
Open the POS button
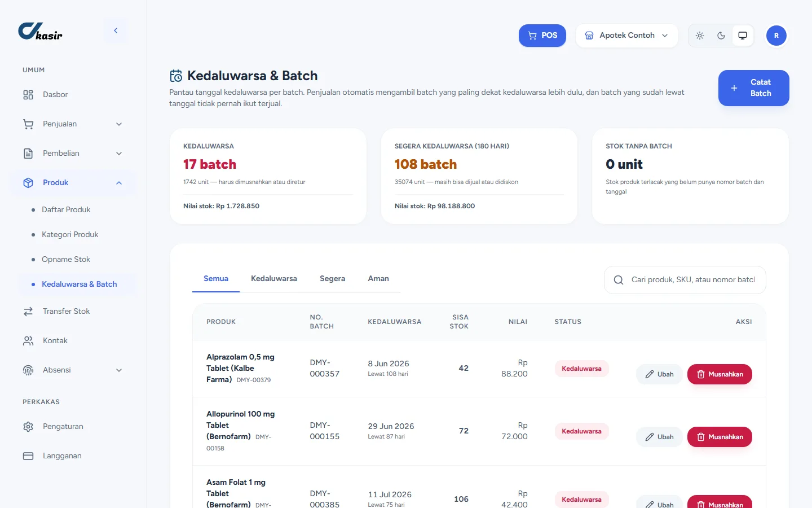[542, 36]
